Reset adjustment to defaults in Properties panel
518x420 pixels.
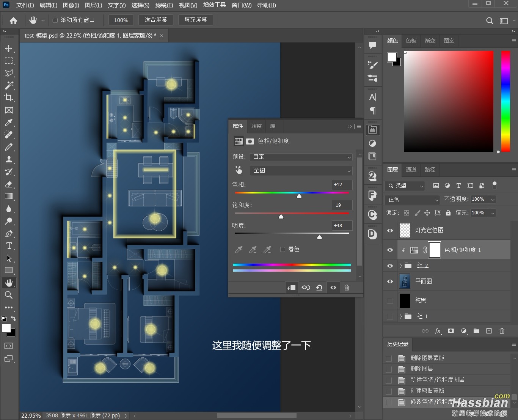[319, 288]
